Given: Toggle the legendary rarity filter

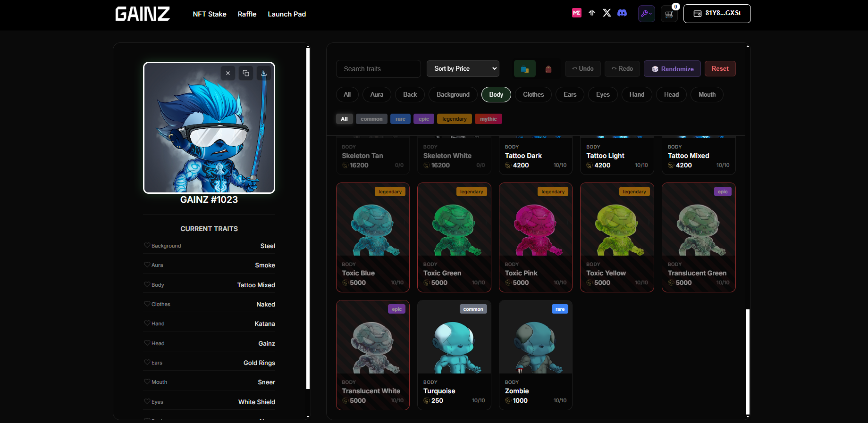Looking at the screenshot, I should click(x=454, y=119).
